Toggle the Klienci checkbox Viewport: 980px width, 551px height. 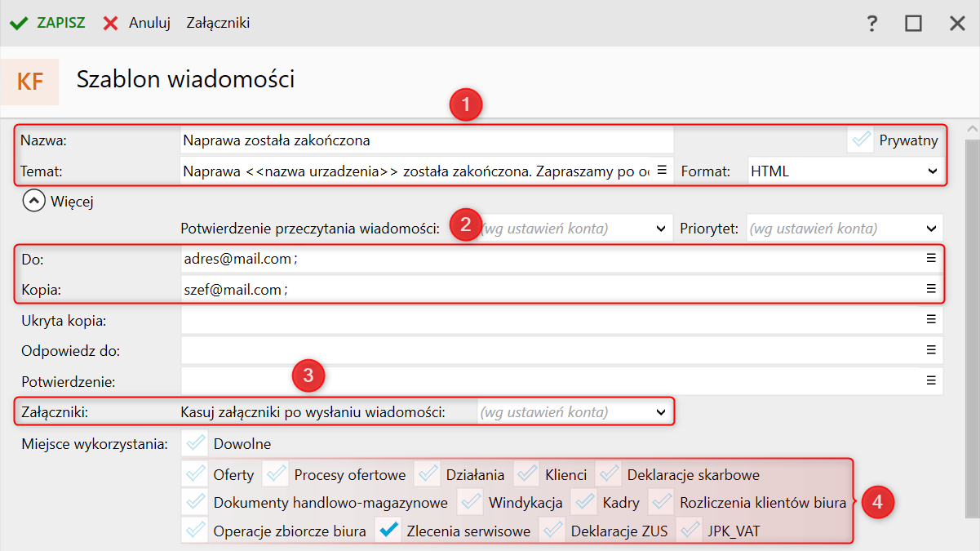pyautogui.click(x=526, y=474)
